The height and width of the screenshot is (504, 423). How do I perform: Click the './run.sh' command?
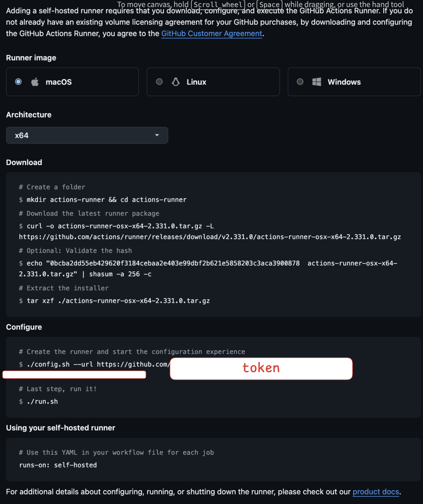pyautogui.click(x=42, y=402)
